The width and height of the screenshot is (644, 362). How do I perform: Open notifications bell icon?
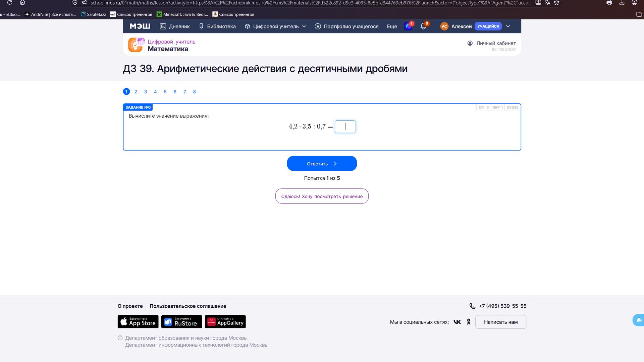coord(423,26)
